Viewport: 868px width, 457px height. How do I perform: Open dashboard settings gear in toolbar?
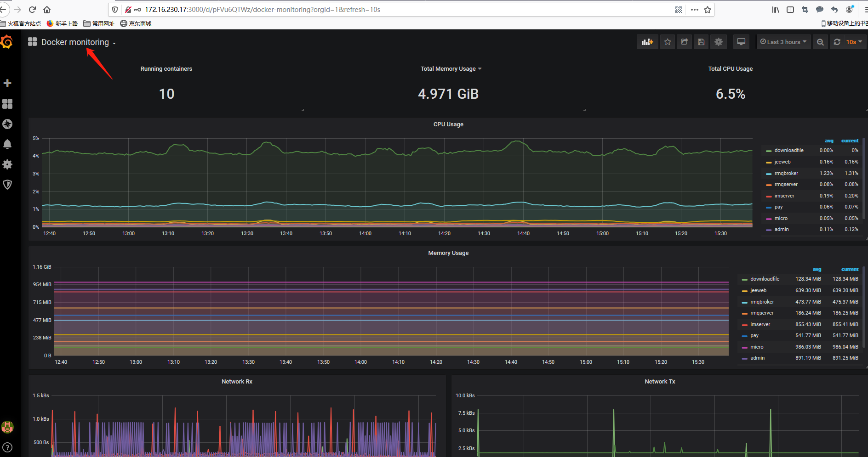pyautogui.click(x=719, y=42)
